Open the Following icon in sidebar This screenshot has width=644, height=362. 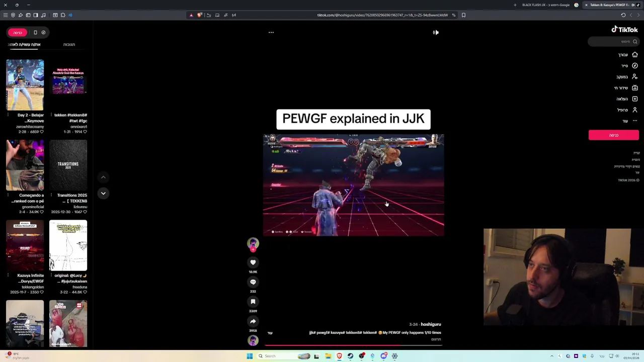(635, 76)
